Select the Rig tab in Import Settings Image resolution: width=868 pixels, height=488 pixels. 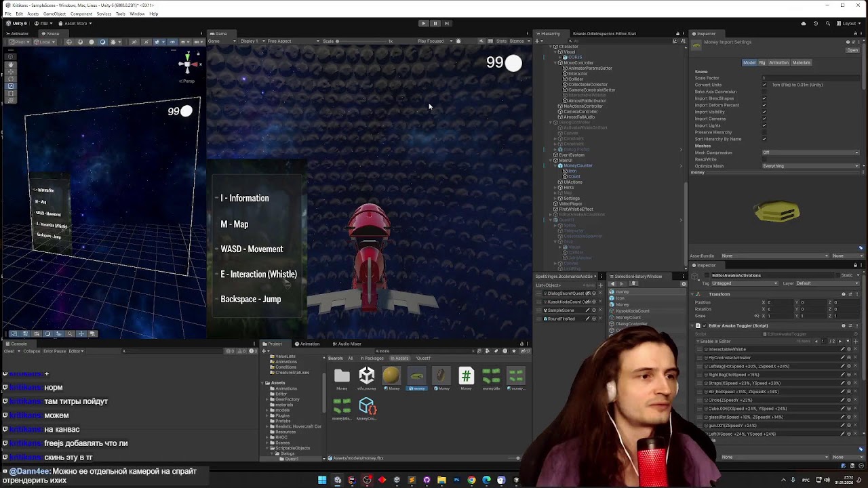(x=762, y=62)
